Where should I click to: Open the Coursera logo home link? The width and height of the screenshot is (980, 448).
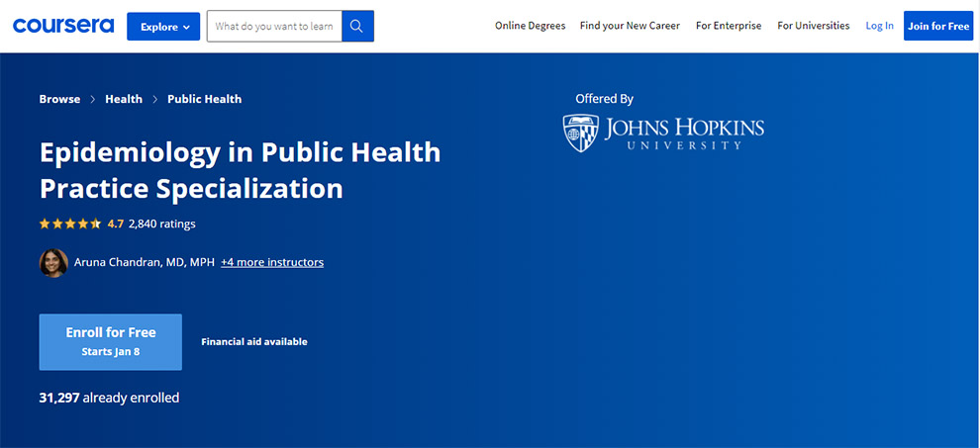(x=63, y=26)
